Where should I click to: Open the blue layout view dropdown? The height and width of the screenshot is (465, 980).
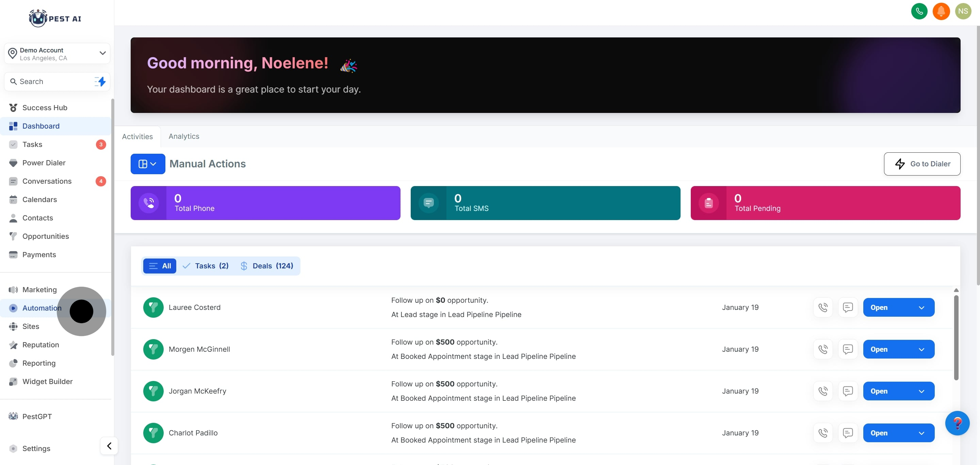[x=148, y=164]
